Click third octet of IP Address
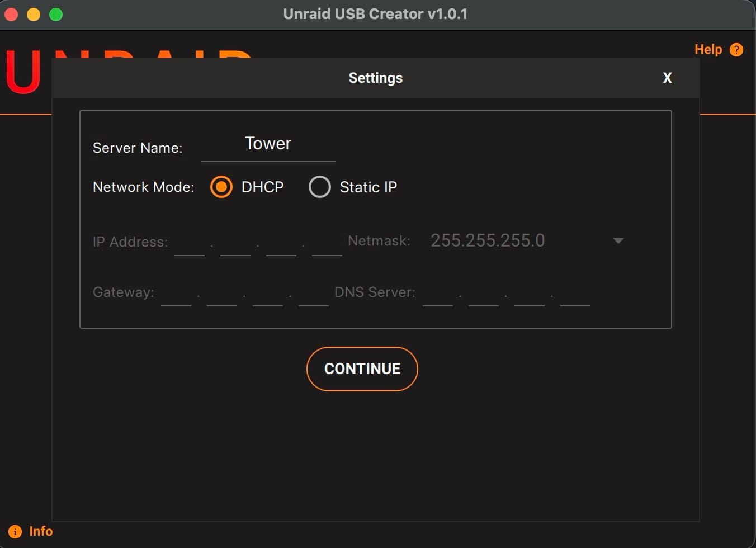Image resolution: width=756 pixels, height=548 pixels. pyautogui.click(x=281, y=244)
